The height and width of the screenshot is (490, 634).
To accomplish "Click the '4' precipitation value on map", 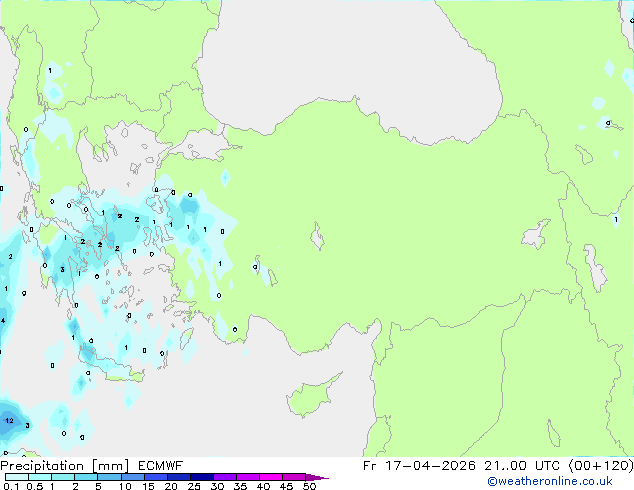I will [x=3, y=321].
